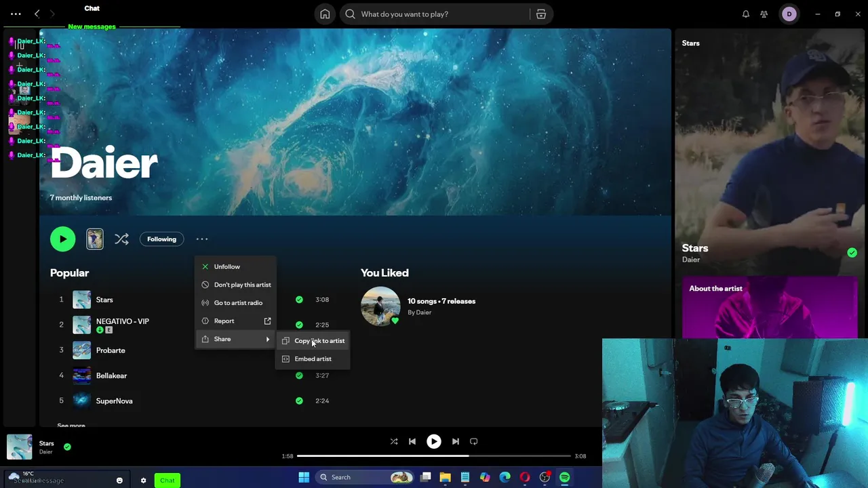Viewport: 868px width, 488px height.
Task: Toggle repeat in the player bar
Action: (474, 441)
